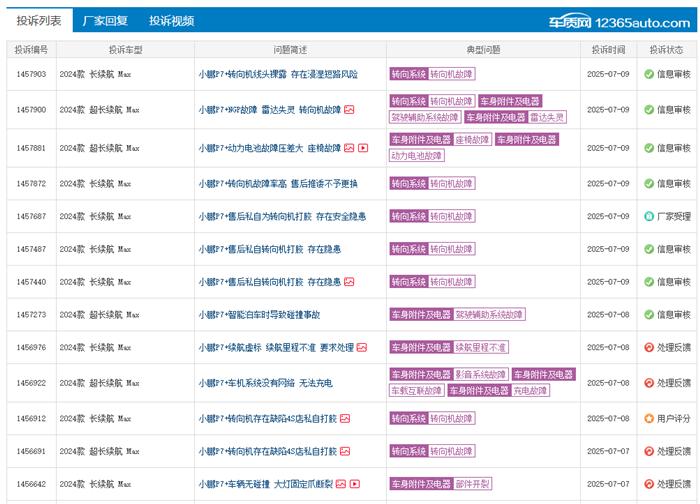
Task: Open complaint 小鹏P7+售后私自为转向机打胶 存在安全隐患
Action: point(282,216)
